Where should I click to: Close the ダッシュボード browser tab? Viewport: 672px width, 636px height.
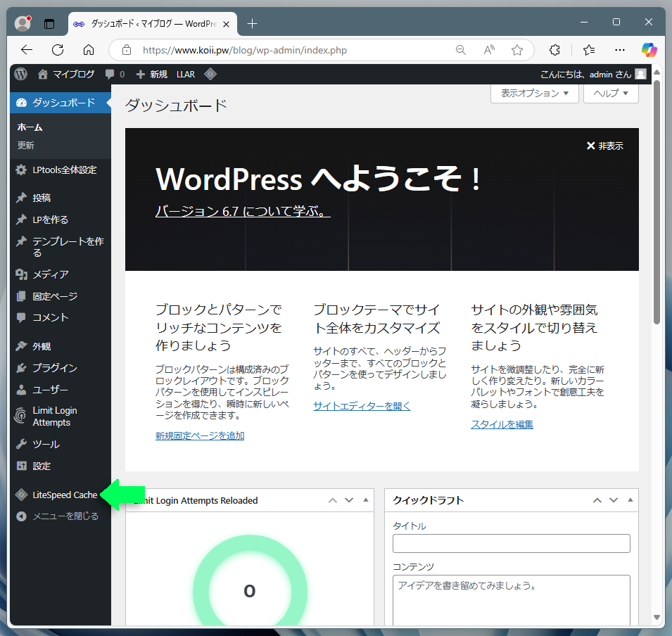pyautogui.click(x=227, y=24)
